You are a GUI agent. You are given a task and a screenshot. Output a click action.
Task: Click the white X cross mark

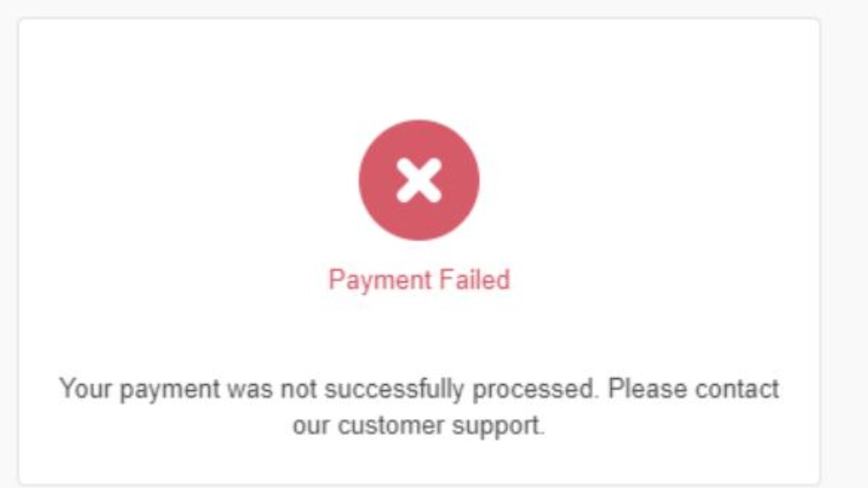tap(419, 180)
